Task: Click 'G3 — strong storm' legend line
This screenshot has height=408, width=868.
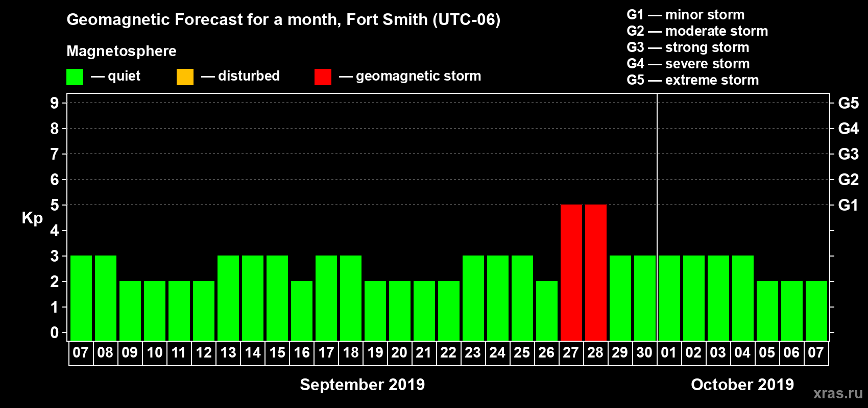Action: [x=688, y=47]
